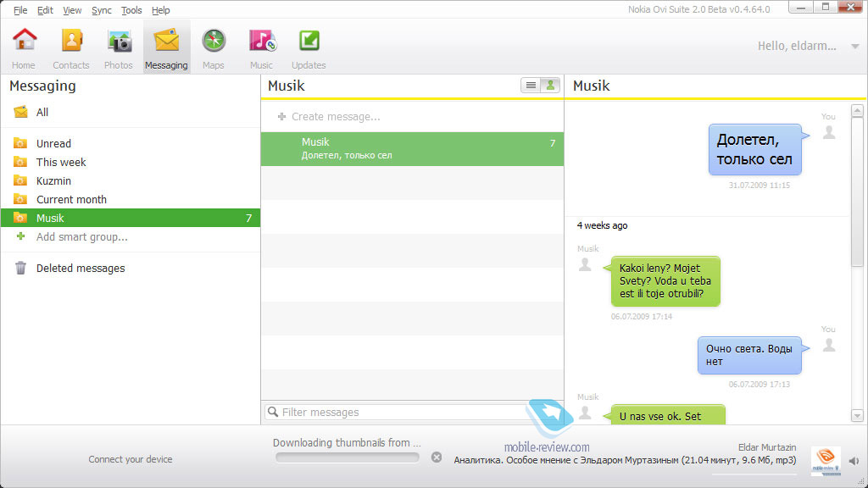Click the All messages envelope icon
The image size is (868, 488).
coord(20,112)
